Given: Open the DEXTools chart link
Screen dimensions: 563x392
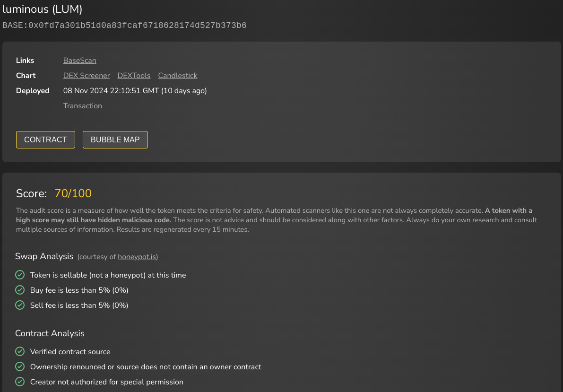Looking at the screenshot, I should coord(134,76).
